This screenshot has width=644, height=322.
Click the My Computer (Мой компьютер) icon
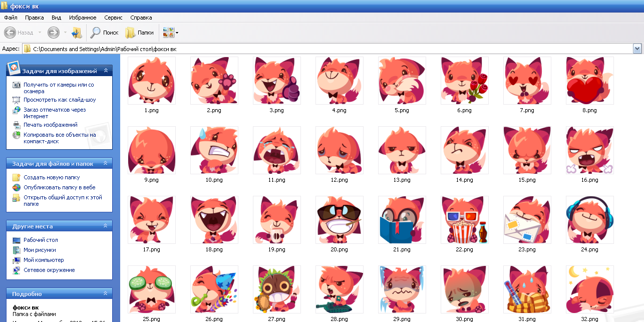(x=17, y=260)
